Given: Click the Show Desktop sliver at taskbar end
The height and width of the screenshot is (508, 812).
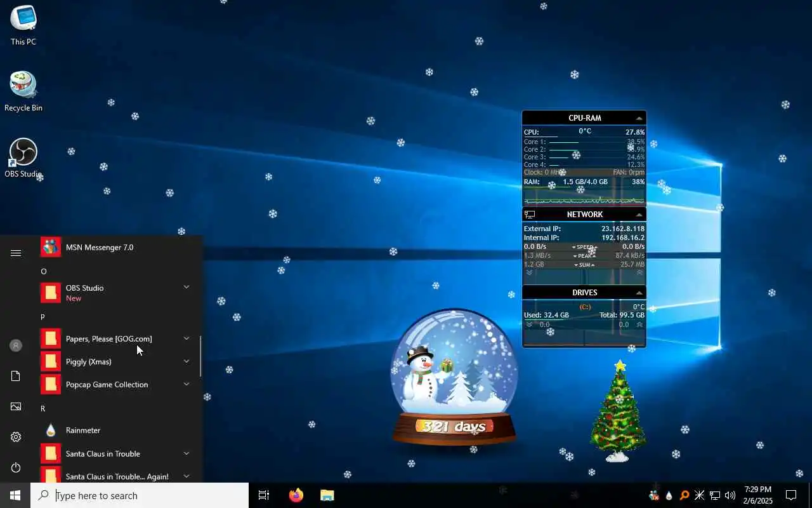Looking at the screenshot, I should point(810,495).
